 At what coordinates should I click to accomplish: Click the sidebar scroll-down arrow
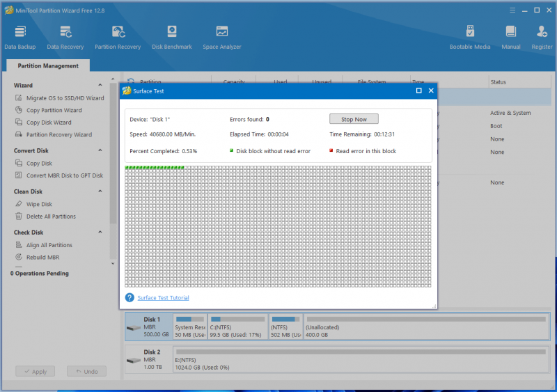click(113, 264)
